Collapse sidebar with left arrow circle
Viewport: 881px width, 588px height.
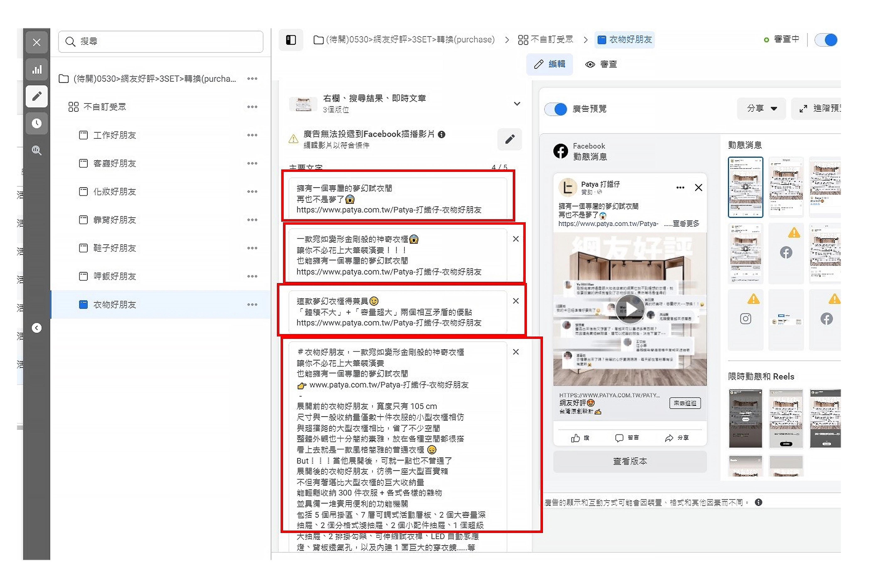coord(36,328)
